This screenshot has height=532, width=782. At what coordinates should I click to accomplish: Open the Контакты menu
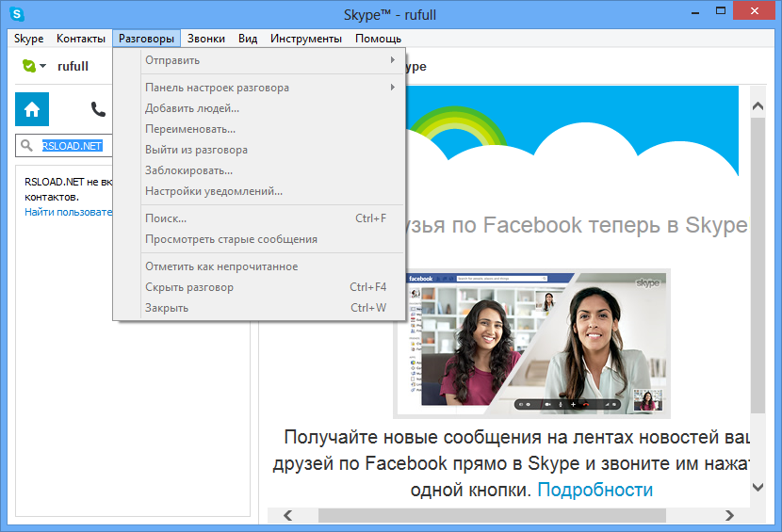81,39
